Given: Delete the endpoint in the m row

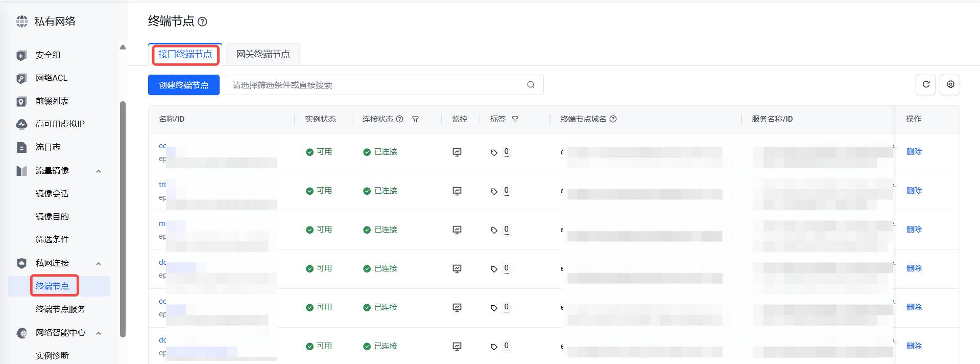Looking at the screenshot, I should (914, 230).
